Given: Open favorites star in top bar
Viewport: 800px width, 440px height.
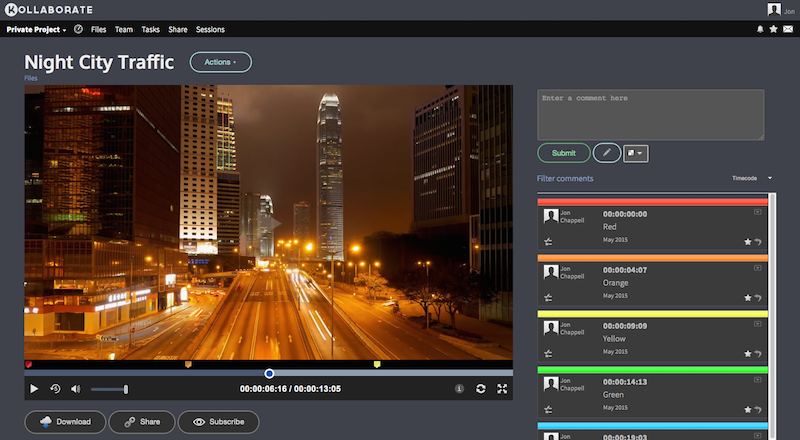Looking at the screenshot, I should pos(773,30).
